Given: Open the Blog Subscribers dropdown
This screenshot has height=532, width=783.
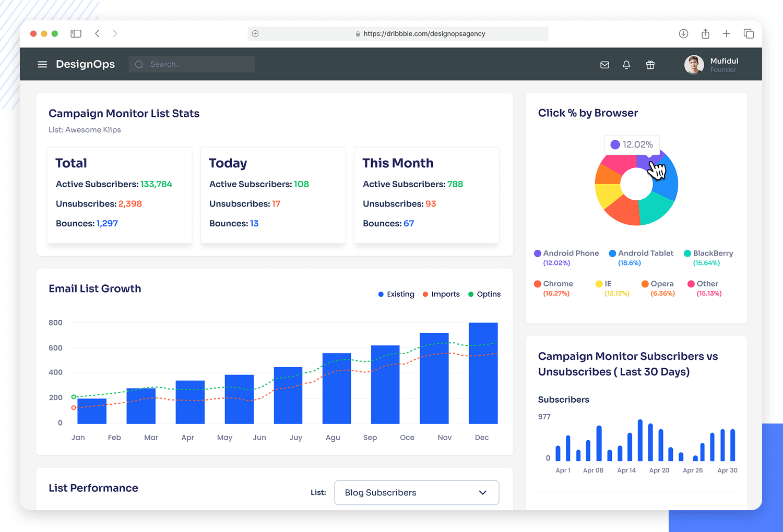Looking at the screenshot, I should (417, 492).
